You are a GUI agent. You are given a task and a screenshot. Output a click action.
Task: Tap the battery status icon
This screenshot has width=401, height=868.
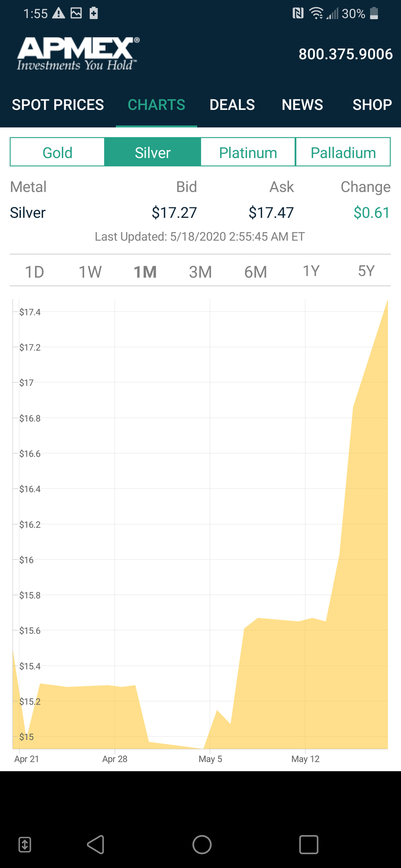(374, 14)
